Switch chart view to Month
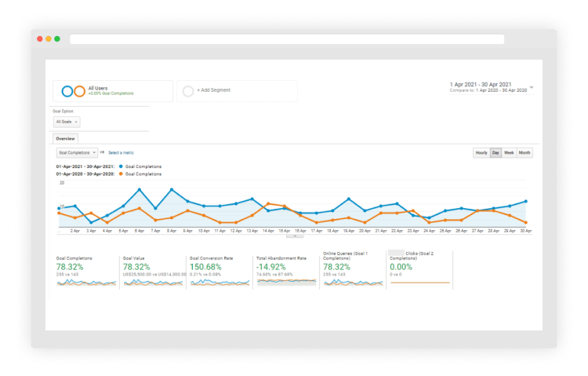 pyautogui.click(x=524, y=153)
